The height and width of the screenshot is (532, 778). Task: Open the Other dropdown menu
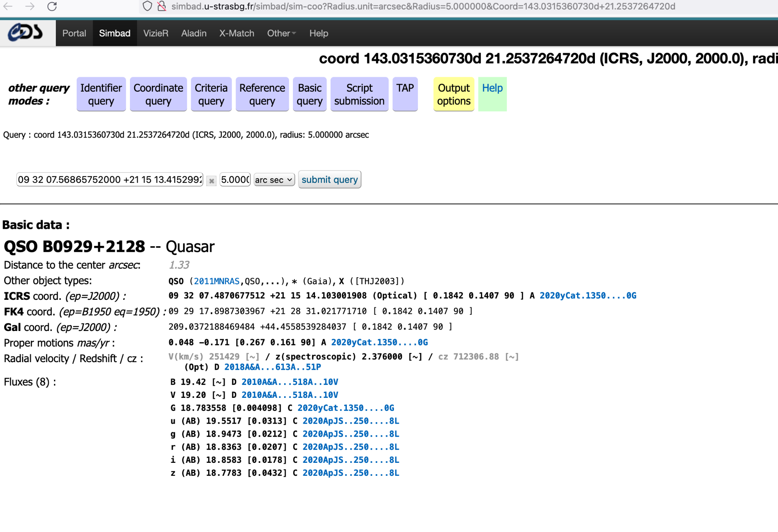pos(281,33)
